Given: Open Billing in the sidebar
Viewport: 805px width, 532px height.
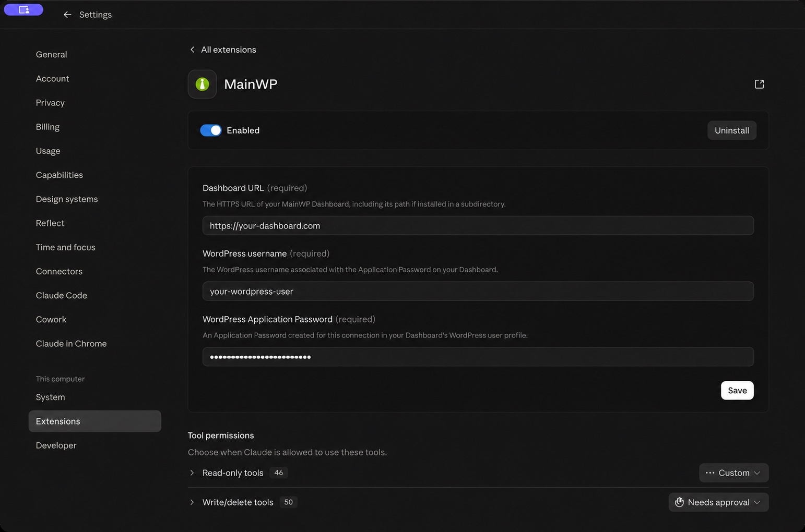Looking at the screenshot, I should pyautogui.click(x=48, y=127).
